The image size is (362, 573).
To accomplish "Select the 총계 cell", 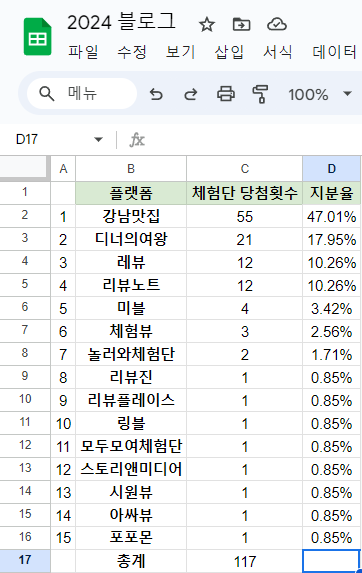I will click(x=131, y=561).
